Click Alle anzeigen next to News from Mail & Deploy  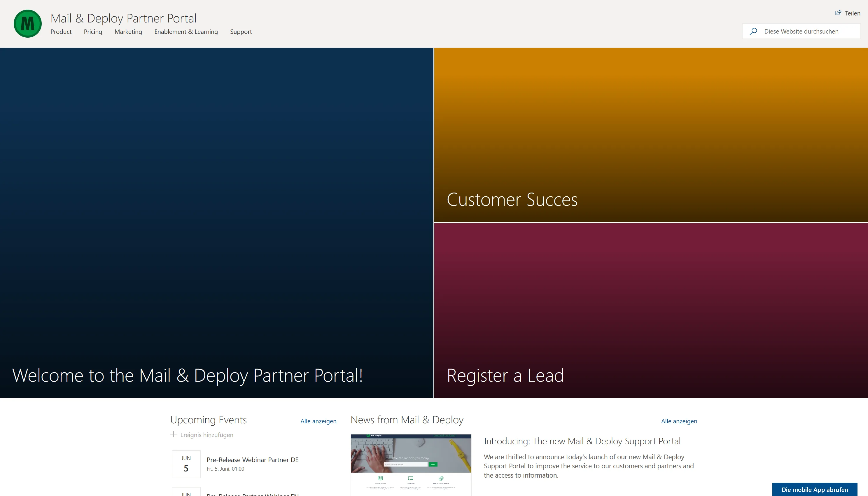point(679,421)
